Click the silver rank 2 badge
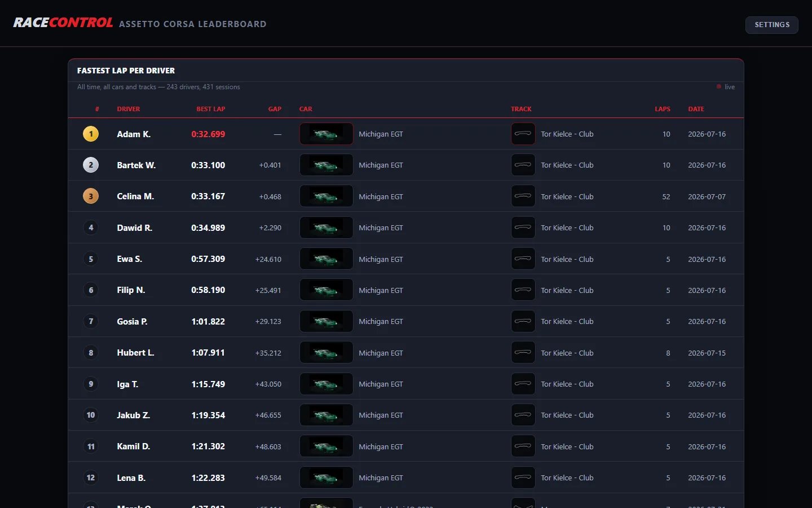This screenshot has height=508, width=812. point(91,165)
